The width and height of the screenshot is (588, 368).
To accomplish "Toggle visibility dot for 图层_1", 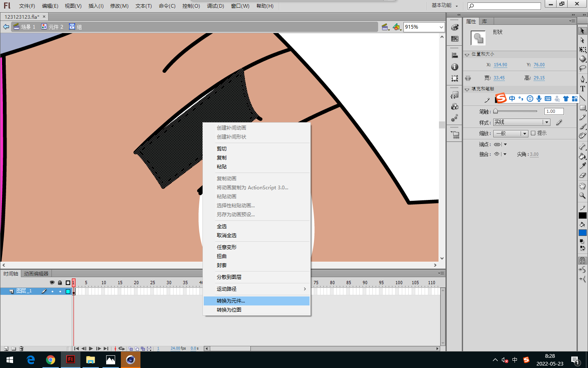I will pos(52,292).
